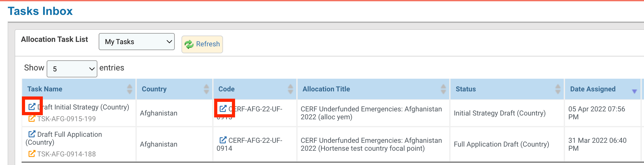This screenshot has height=165, width=644.
Task: Open external link icon for CERF-AFG-22-UF-0915
Action: pos(223,109)
